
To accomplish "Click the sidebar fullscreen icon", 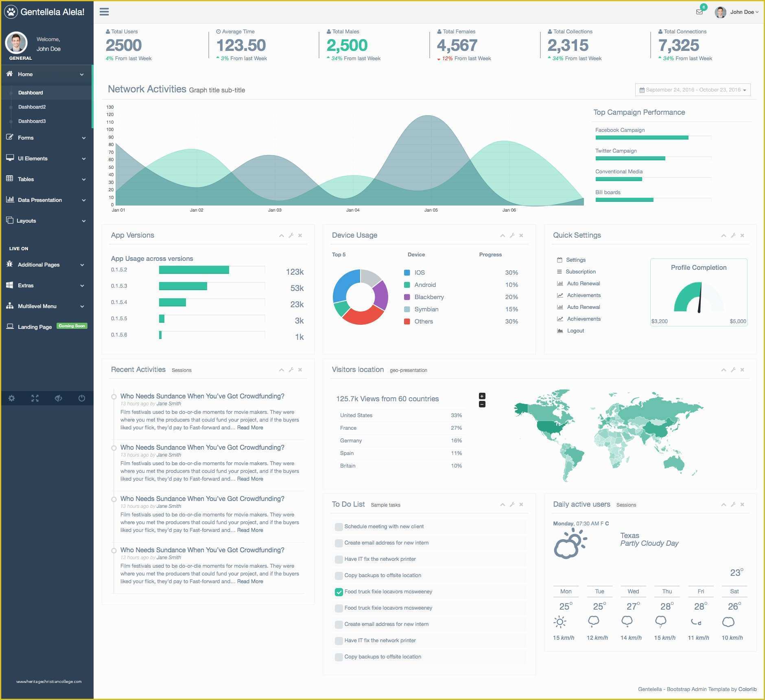I will point(35,398).
